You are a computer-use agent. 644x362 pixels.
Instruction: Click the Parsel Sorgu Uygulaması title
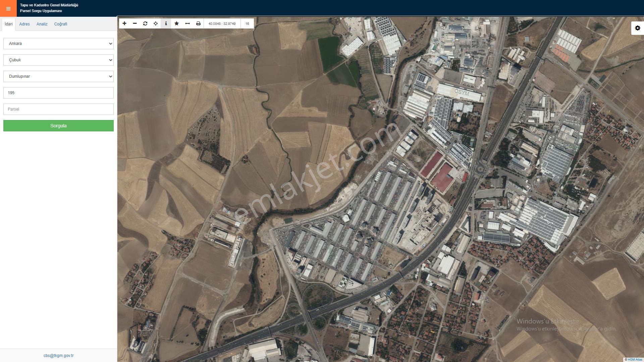pyautogui.click(x=41, y=11)
